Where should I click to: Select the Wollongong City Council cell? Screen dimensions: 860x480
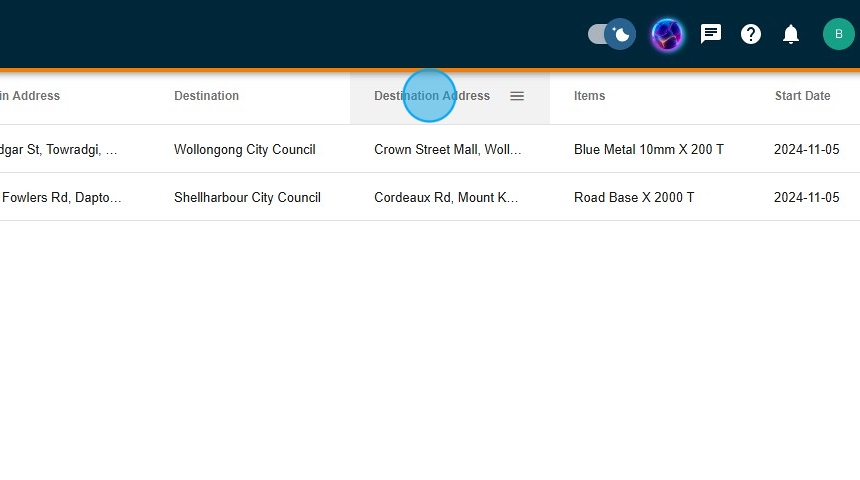tap(244, 150)
